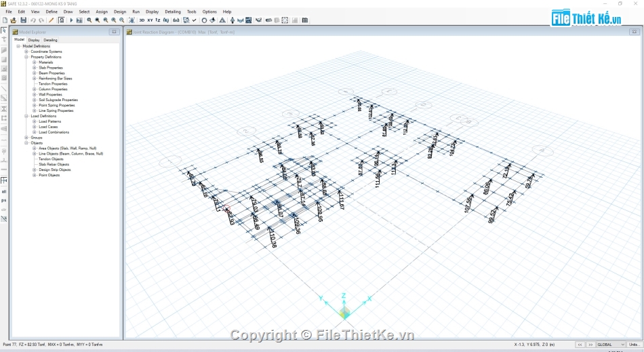The image size is (644, 352).
Task: Click the checkmark icon in the toolbar
Action: coord(195,20)
